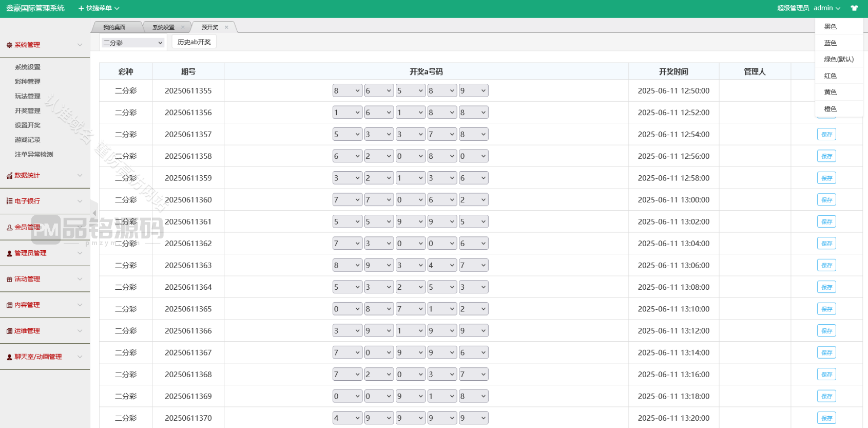Viewport: 868px width, 428px height.
Task: Open first number dropdown for period 20250611355
Action: pyautogui.click(x=348, y=91)
